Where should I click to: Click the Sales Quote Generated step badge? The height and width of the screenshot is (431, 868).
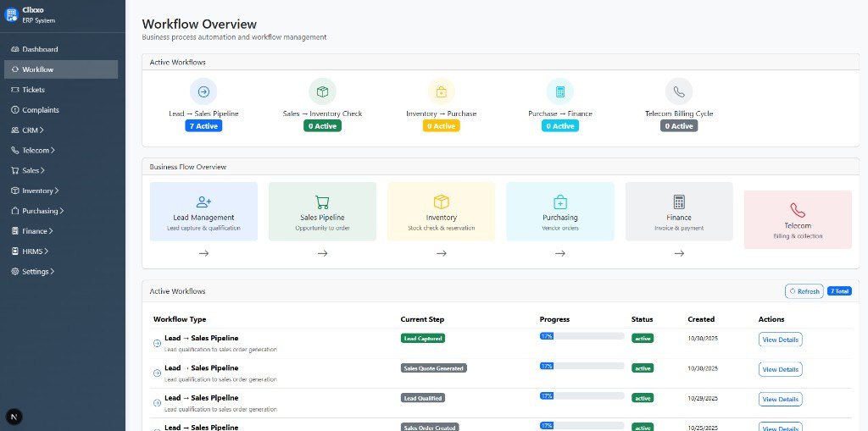(x=433, y=368)
